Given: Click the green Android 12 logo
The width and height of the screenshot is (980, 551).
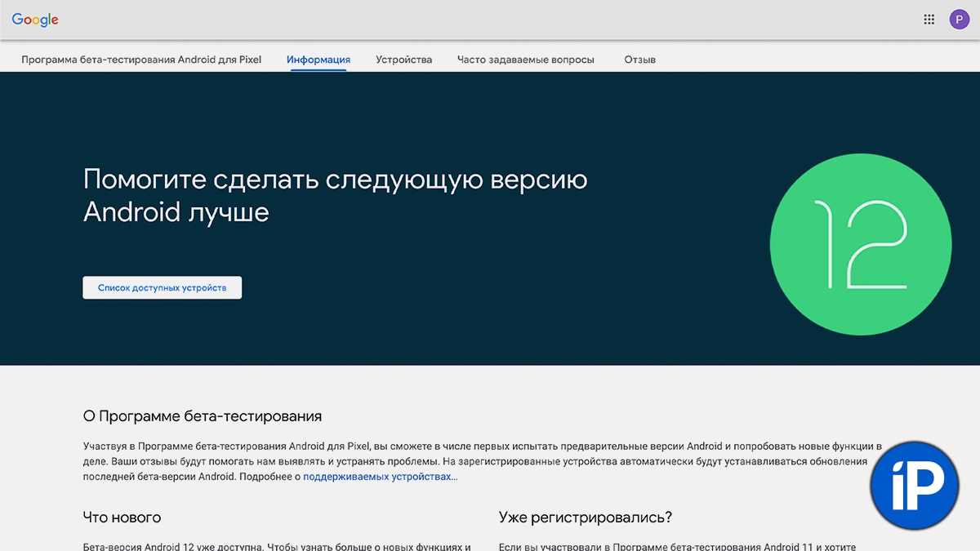Looking at the screenshot, I should (860, 243).
